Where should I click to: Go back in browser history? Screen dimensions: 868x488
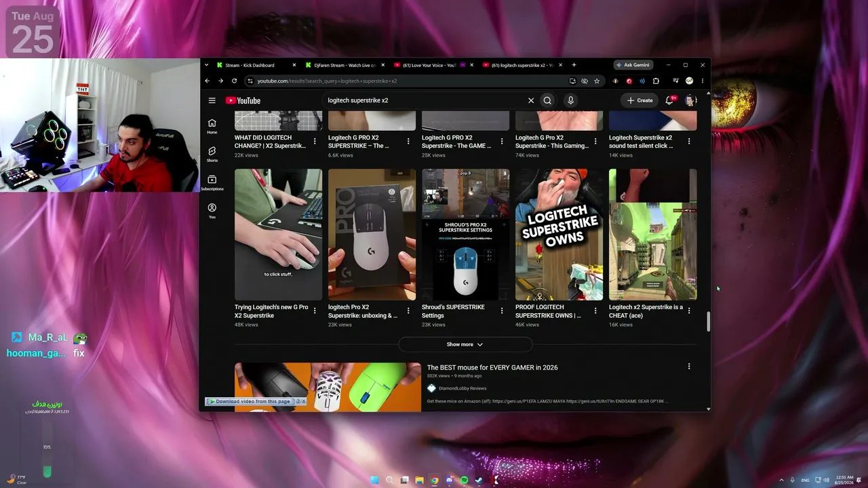(x=208, y=81)
